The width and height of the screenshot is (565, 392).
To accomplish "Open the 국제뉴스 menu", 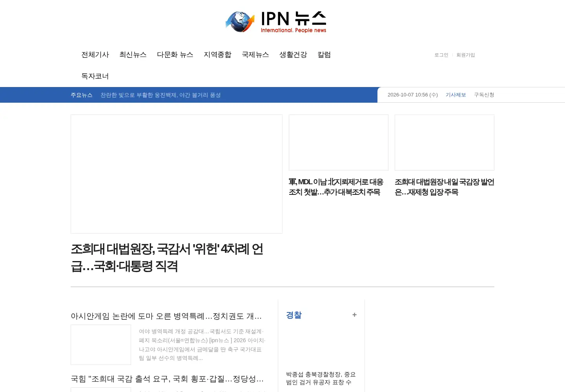I will 255,54.
